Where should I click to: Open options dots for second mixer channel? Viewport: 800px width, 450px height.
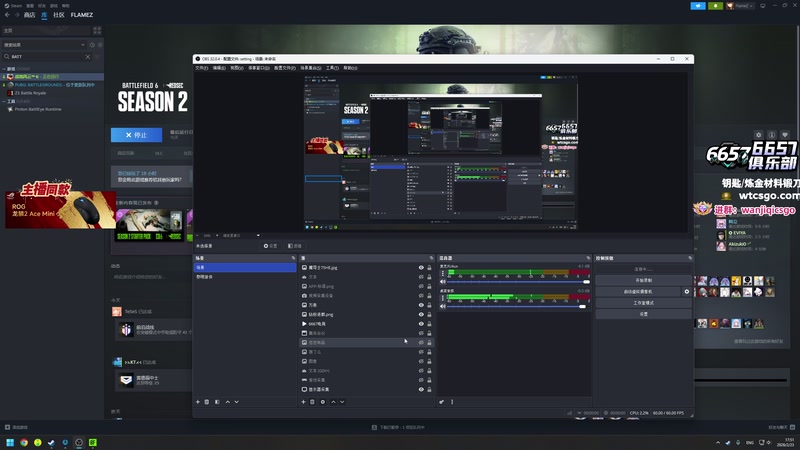[442, 298]
